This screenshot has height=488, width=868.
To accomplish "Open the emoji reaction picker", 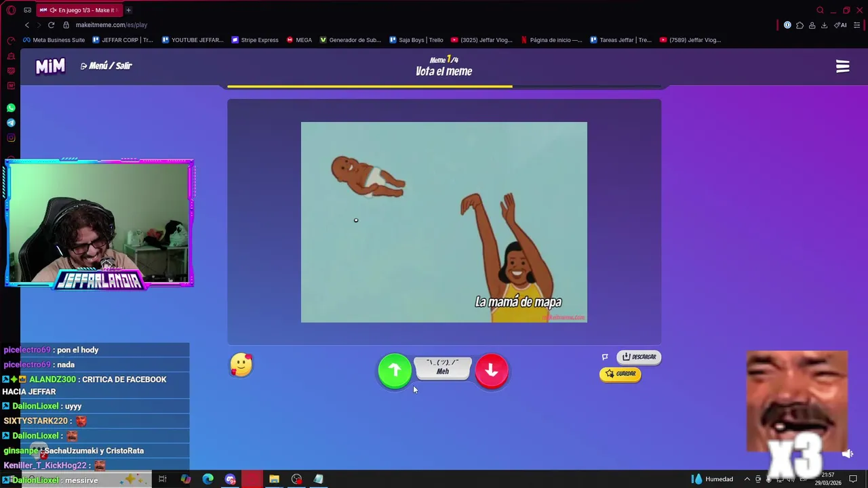I will [241, 365].
